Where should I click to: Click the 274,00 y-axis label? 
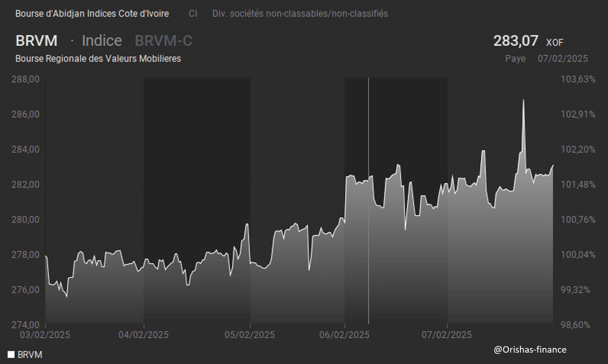(26, 325)
